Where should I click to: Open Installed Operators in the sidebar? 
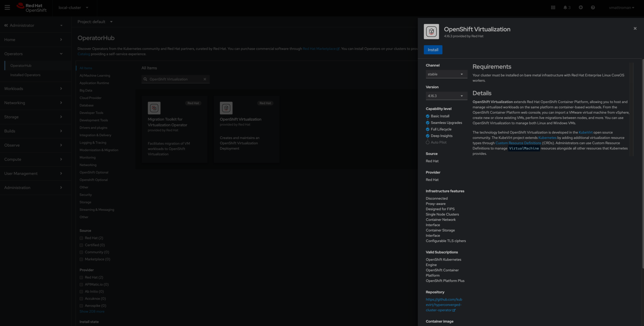pos(25,75)
